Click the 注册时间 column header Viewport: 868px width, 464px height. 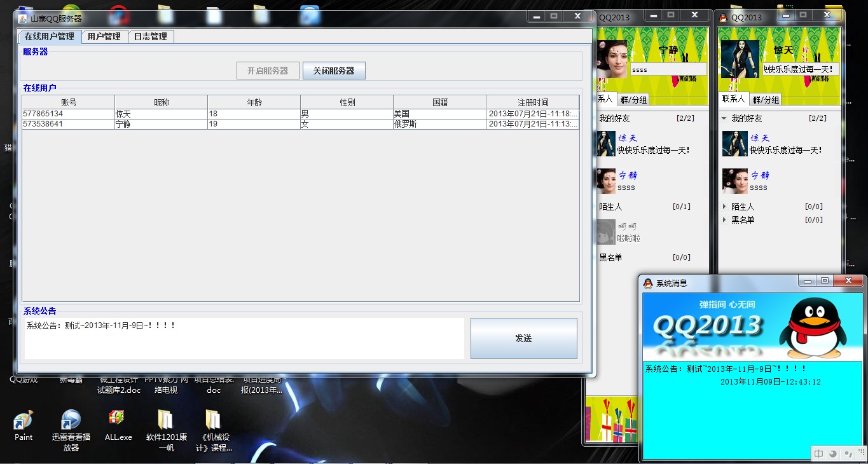click(533, 102)
